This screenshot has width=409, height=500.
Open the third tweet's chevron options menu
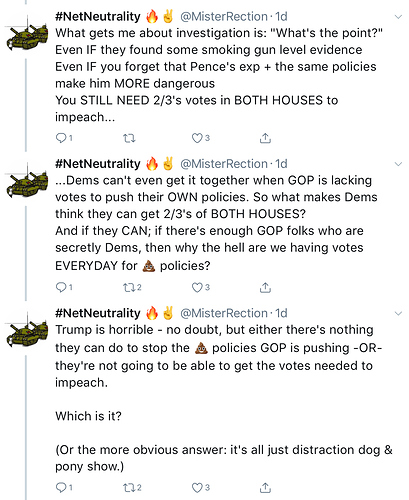coord(398,313)
